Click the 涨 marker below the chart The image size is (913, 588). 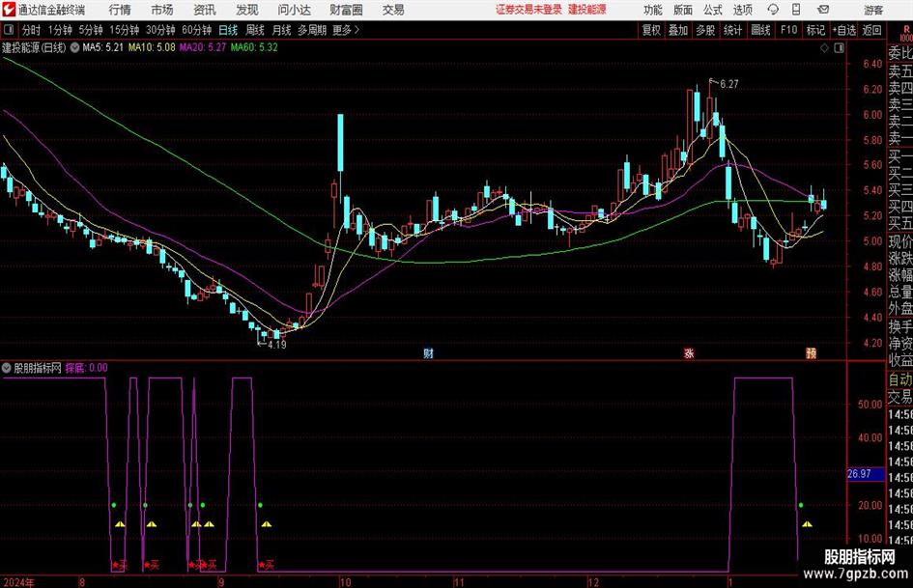(x=689, y=352)
